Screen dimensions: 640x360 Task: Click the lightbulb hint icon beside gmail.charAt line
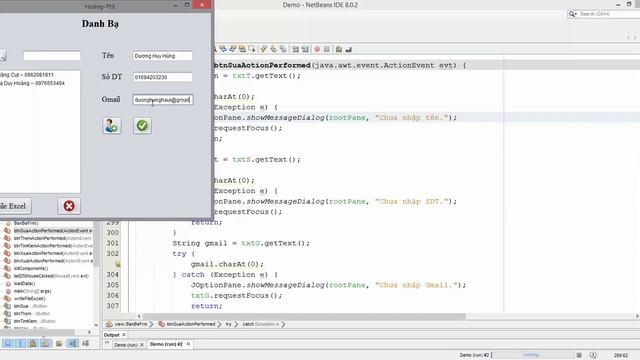click(x=118, y=264)
